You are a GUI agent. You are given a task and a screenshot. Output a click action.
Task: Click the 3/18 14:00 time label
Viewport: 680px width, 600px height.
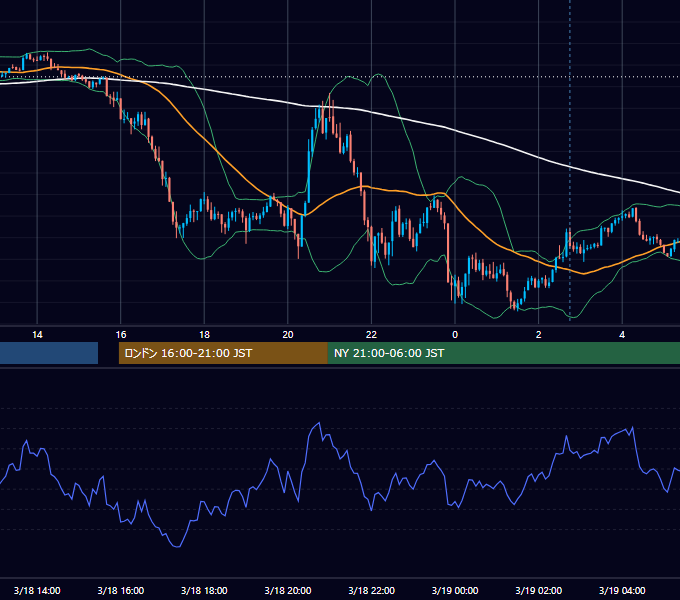[37, 590]
